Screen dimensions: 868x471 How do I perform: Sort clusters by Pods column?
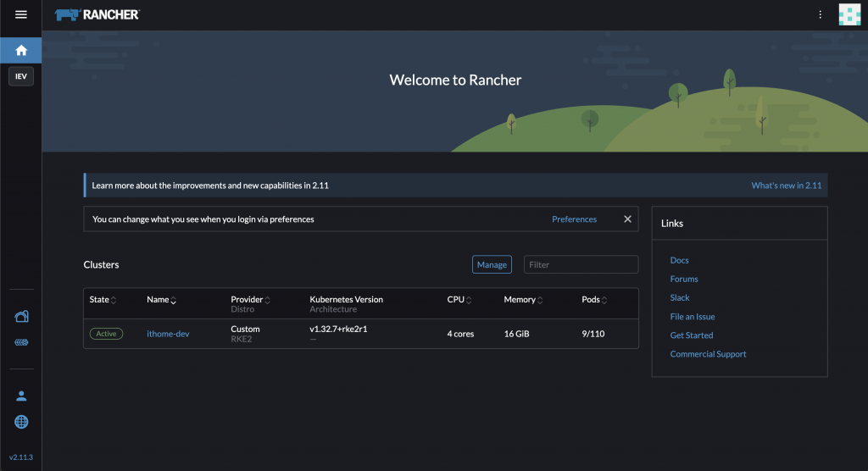[x=594, y=299]
